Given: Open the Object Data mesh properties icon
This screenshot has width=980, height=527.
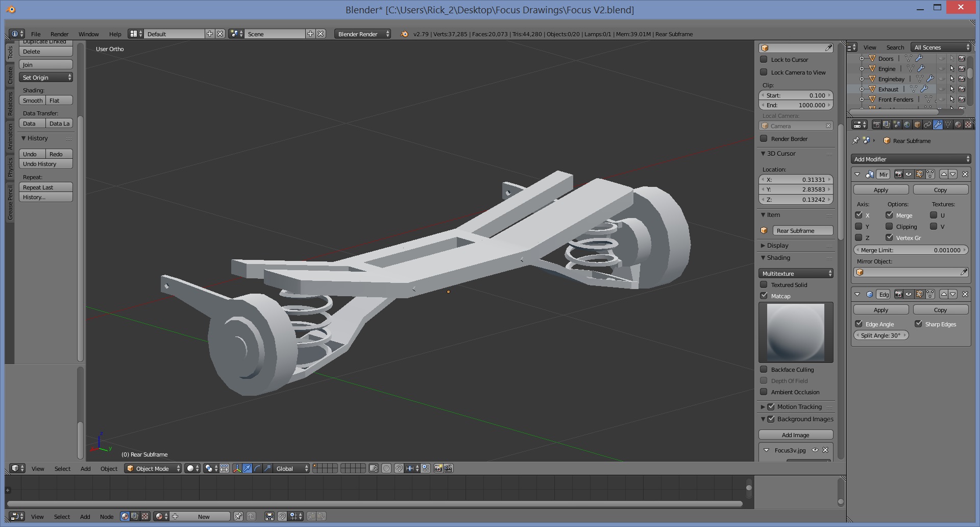Looking at the screenshot, I should pos(948,125).
